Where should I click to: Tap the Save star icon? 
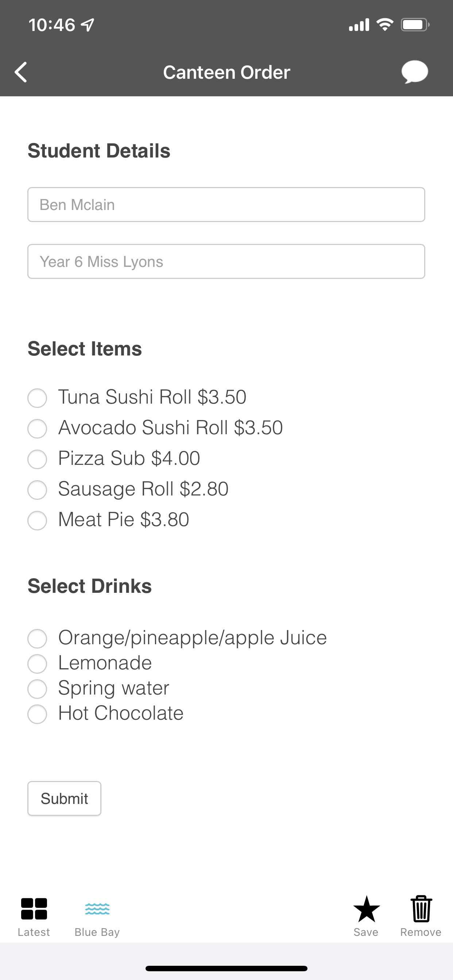[x=366, y=909]
